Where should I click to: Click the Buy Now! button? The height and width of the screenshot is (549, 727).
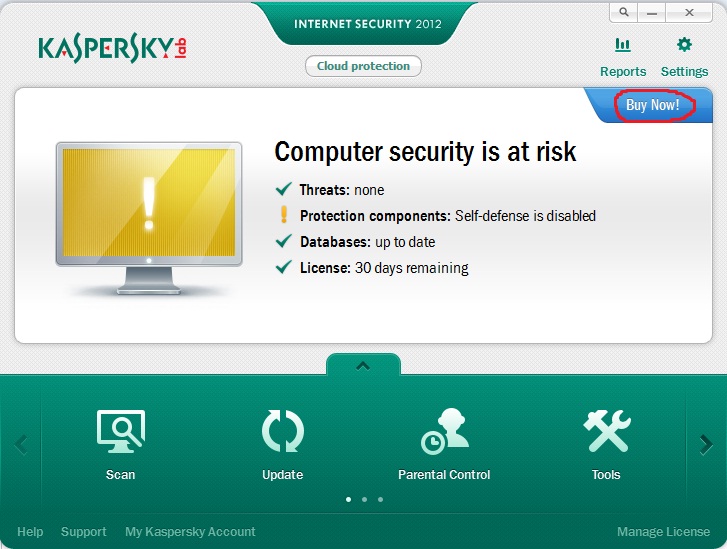click(653, 105)
